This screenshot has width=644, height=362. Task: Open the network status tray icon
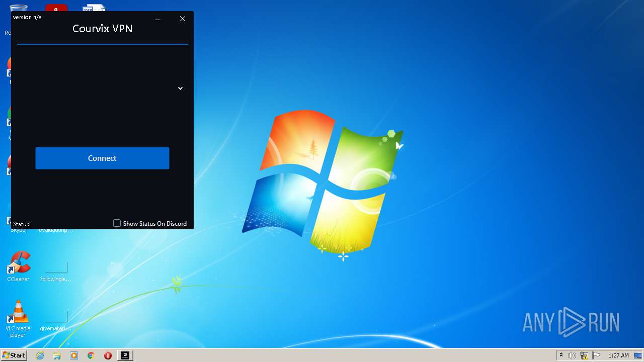click(584, 355)
